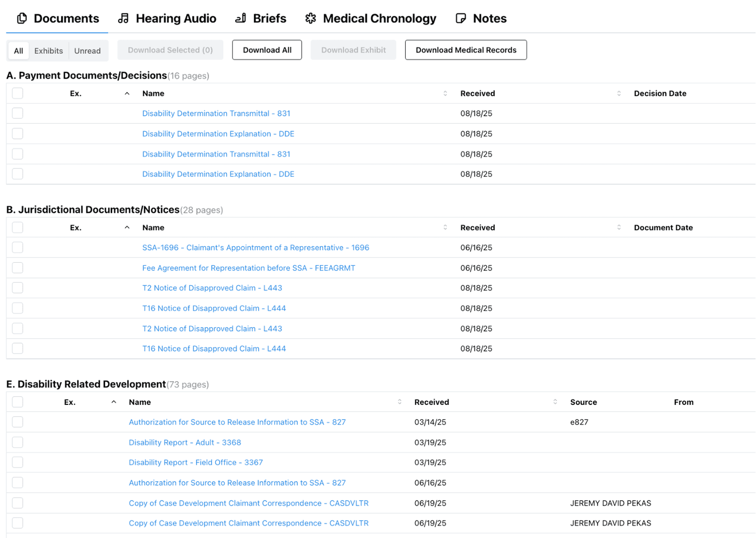Image resolution: width=756 pixels, height=538 pixels.
Task: Check the SSA-1696 Appointment of Representative row
Action: 18,248
